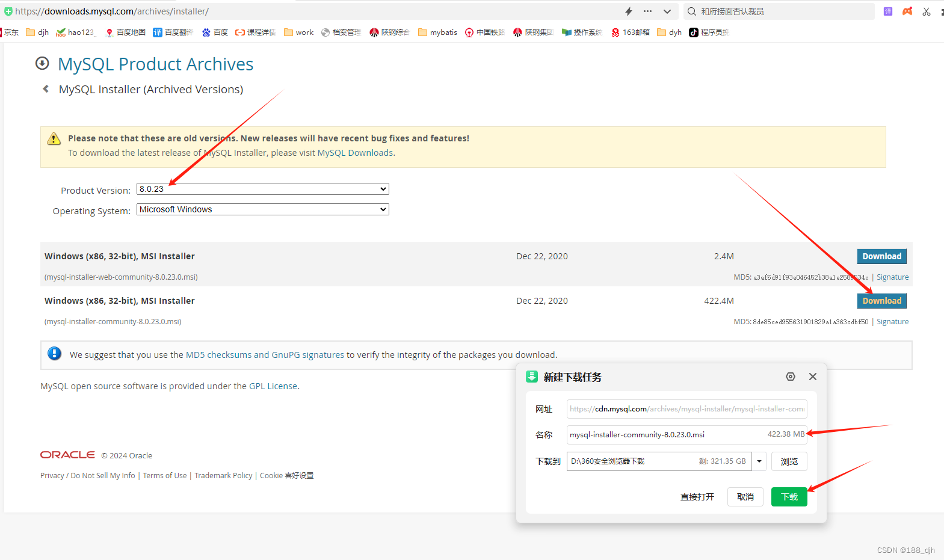
Task: Click the scissors screenshot icon
Action: pyautogui.click(x=927, y=11)
